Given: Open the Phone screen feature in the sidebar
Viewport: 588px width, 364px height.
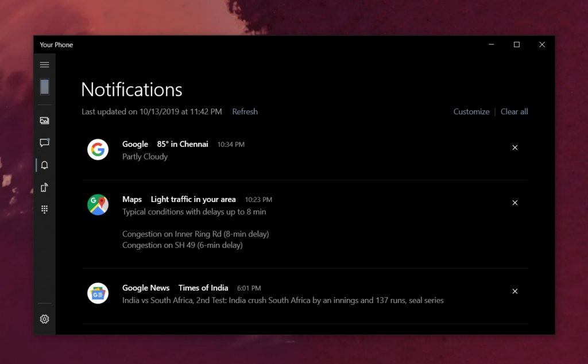Looking at the screenshot, I should coord(44,187).
